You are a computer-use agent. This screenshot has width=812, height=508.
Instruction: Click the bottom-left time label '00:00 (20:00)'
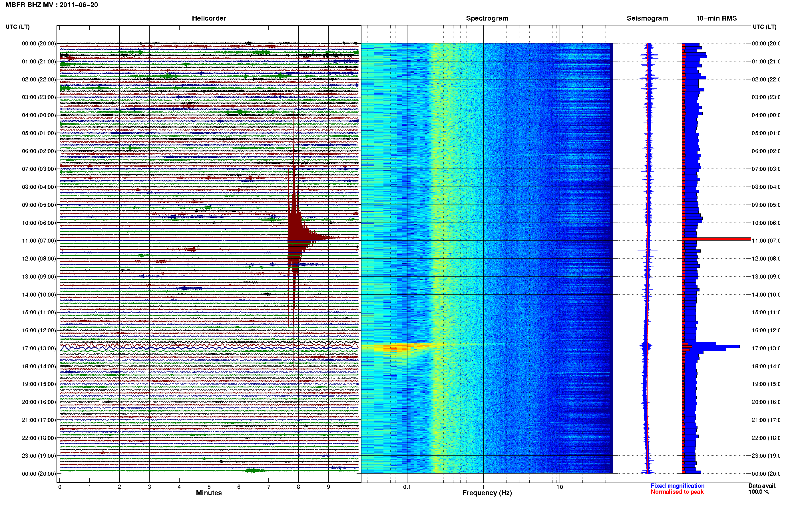point(39,474)
